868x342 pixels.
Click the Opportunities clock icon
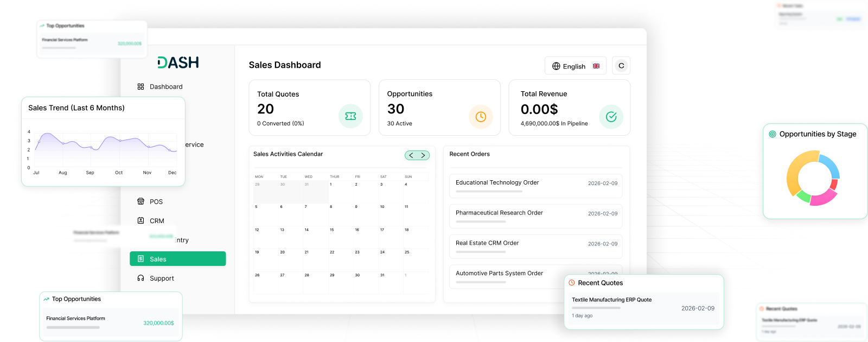click(481, 117)
